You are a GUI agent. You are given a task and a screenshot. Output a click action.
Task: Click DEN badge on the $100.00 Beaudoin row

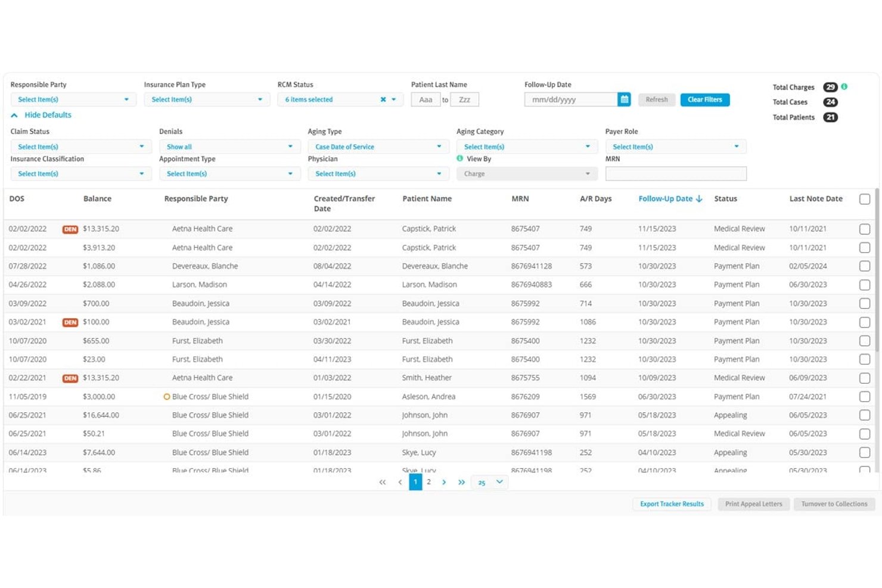tap(70, 322)
